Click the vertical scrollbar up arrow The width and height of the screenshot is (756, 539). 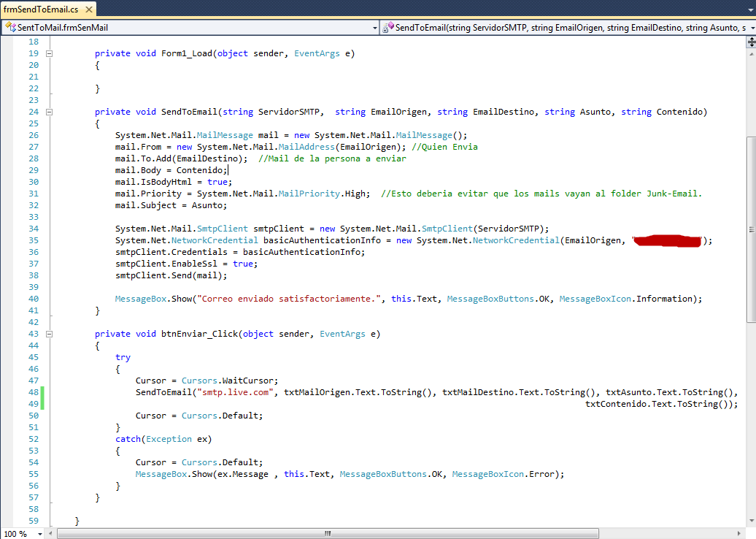click(751, 54)
